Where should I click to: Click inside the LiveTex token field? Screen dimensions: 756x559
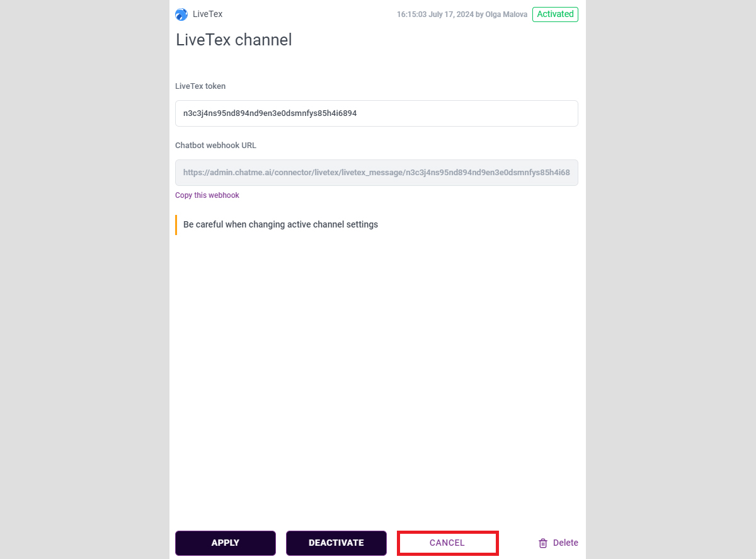pyautogui.click(x=376, y=113)
